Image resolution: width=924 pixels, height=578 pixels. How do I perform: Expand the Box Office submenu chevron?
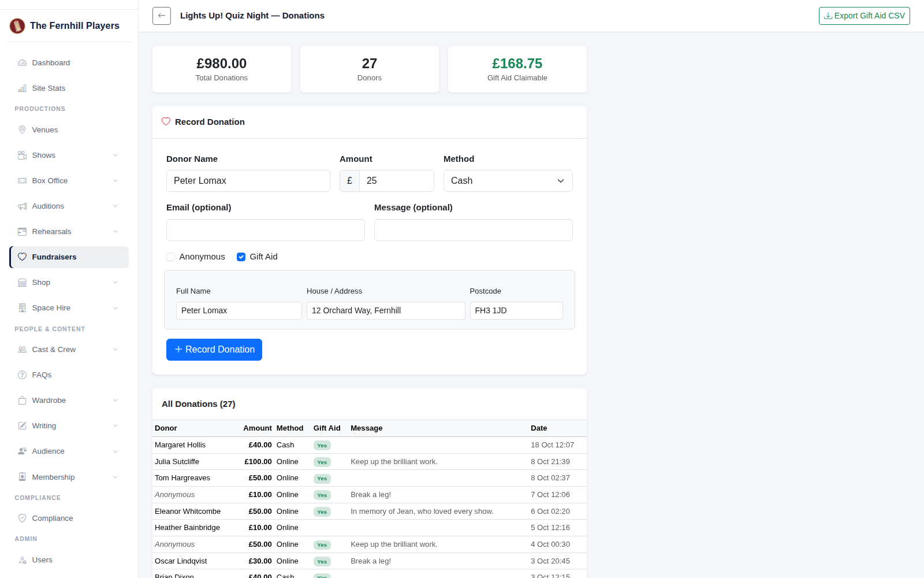(x=115, y=181)
